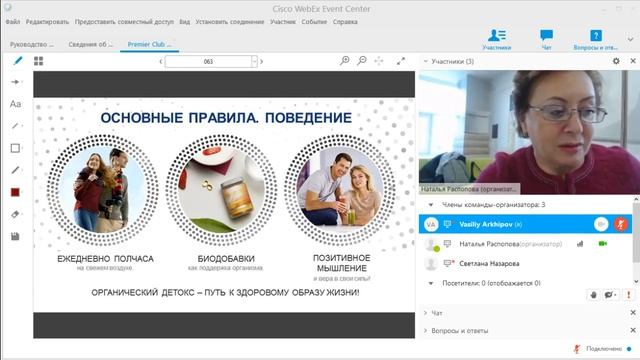640x360 pixels.
Task: Click the presenter video thumbnail
Action: tap(529, 132)
